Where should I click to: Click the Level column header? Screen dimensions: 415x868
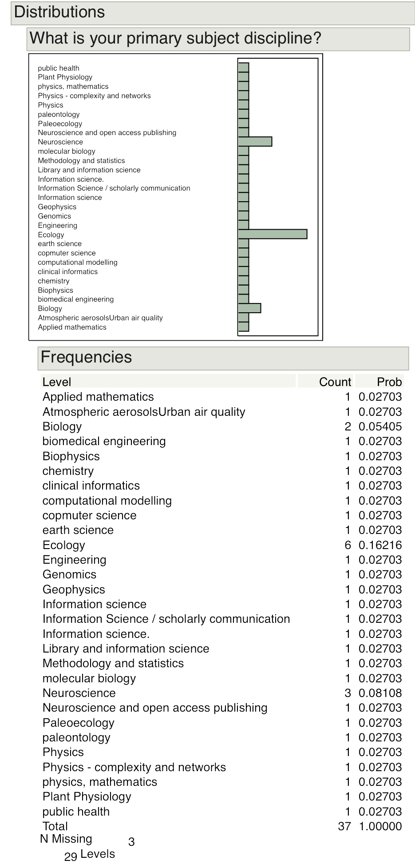(x=57, y=382)
